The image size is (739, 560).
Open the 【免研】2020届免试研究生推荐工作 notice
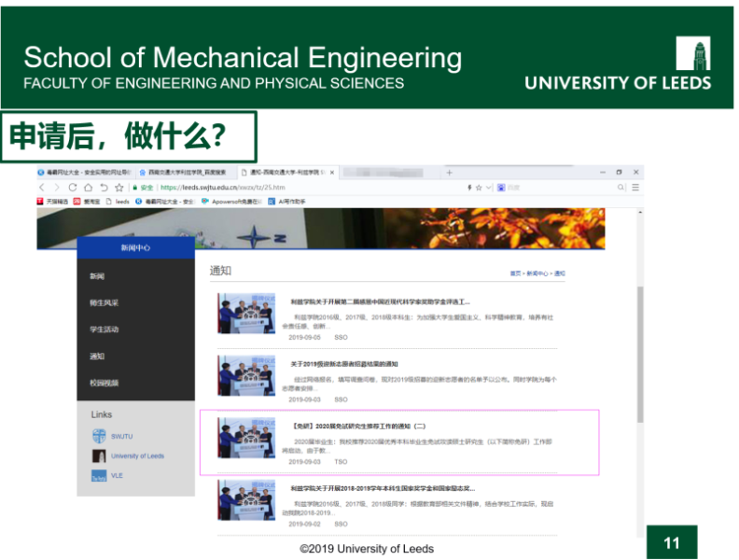359,427
